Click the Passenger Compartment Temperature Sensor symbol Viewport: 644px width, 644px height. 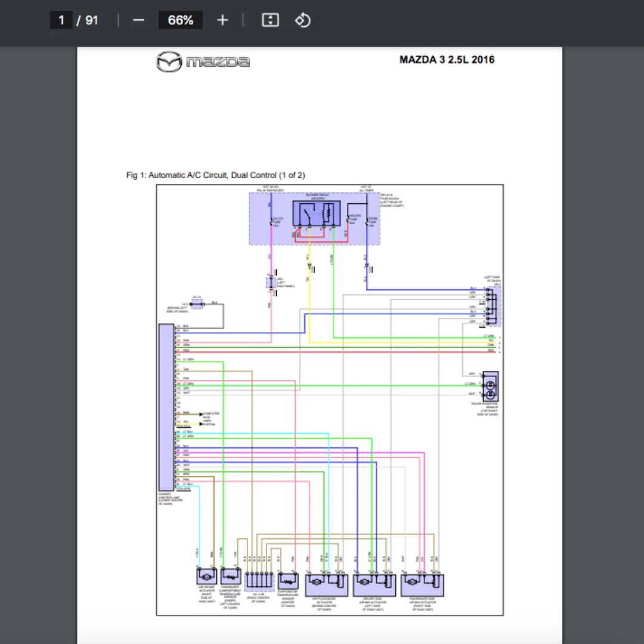[x=230, y=576]
